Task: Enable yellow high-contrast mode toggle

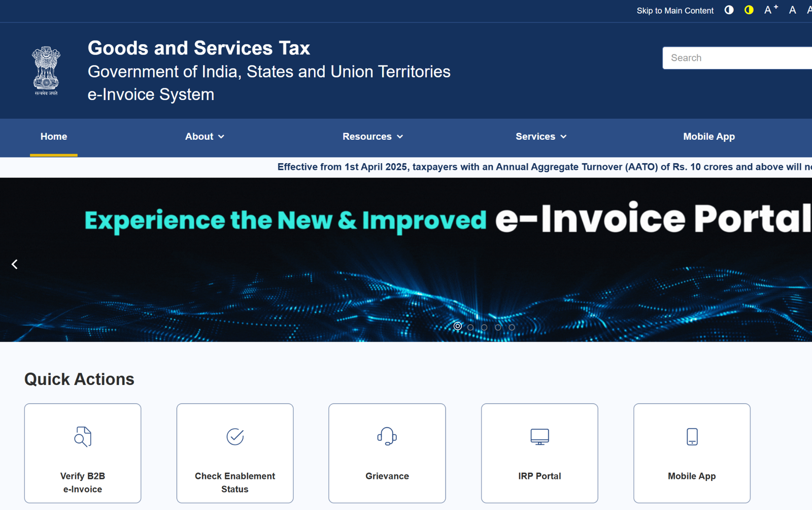Action: (749, 10)
